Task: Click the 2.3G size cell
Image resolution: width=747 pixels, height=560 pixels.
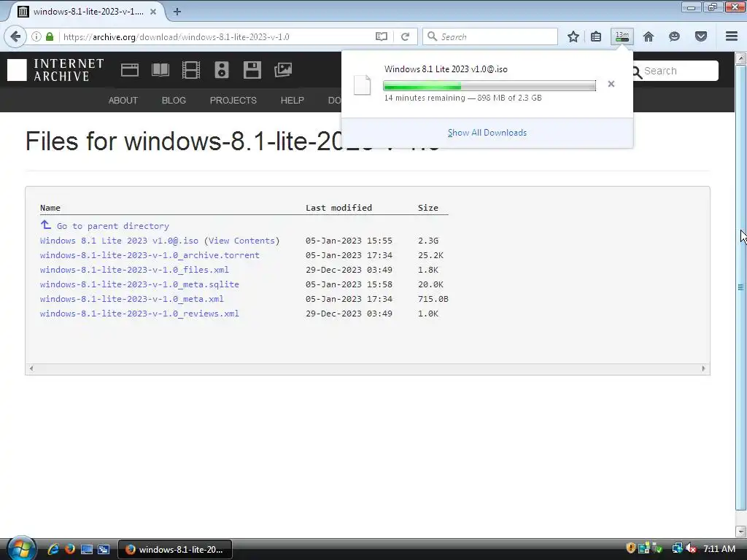Action: [x=427, y=241]
